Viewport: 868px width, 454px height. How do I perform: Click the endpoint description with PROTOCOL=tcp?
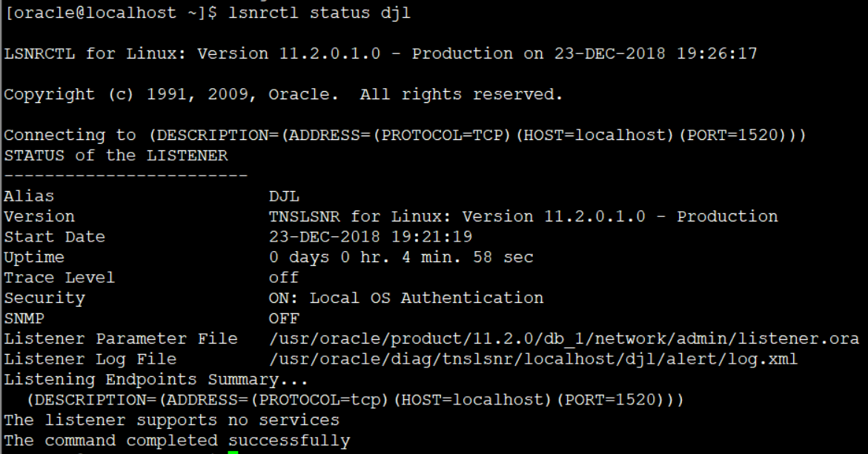point(355,400)
